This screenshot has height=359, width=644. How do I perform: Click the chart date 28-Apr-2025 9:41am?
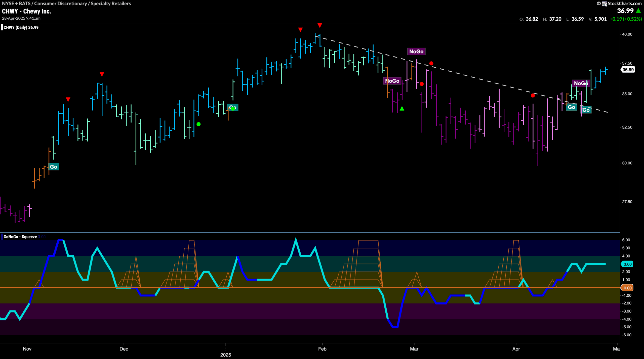coord(21,18)
